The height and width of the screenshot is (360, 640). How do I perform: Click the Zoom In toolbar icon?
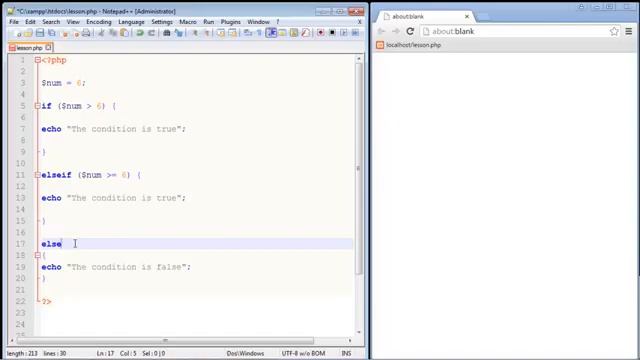click(194, 33)
